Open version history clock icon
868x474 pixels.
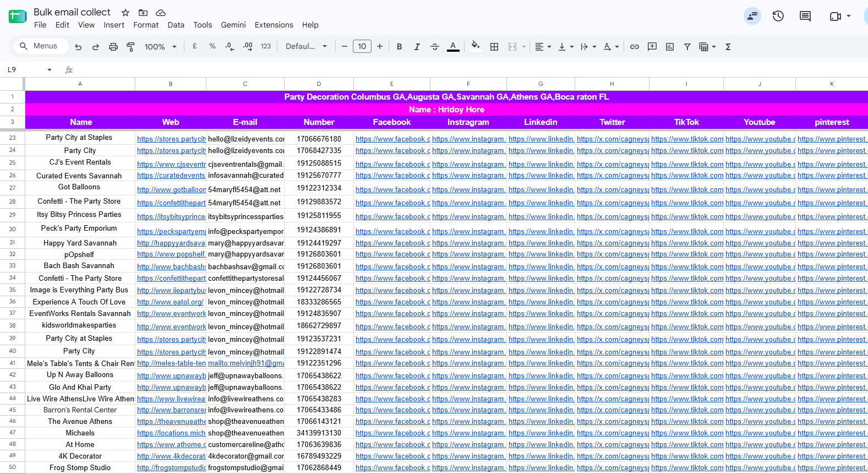pos(778,16)
